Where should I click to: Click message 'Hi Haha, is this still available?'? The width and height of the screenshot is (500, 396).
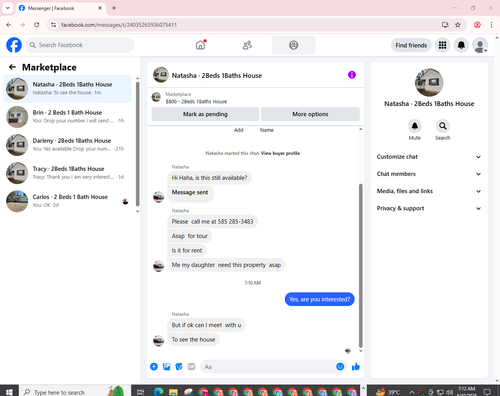tap(209, 178)
